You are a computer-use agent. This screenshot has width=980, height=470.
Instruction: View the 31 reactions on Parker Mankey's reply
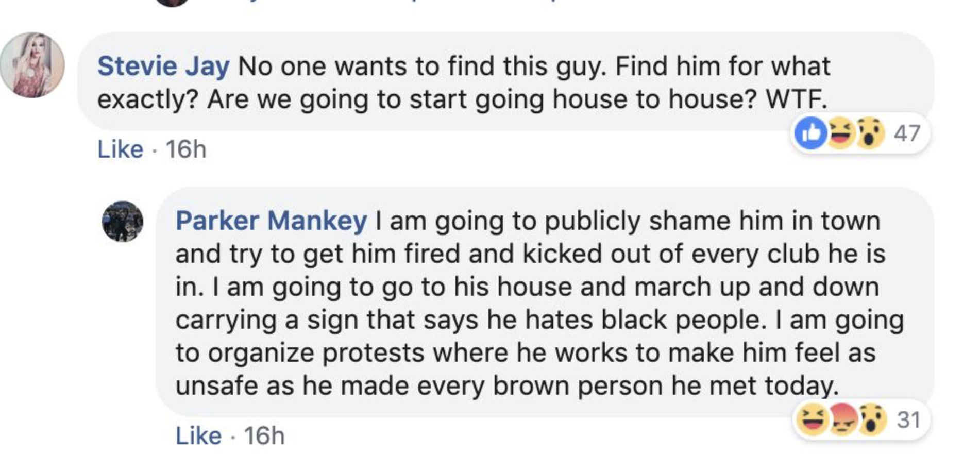[908, 419]
